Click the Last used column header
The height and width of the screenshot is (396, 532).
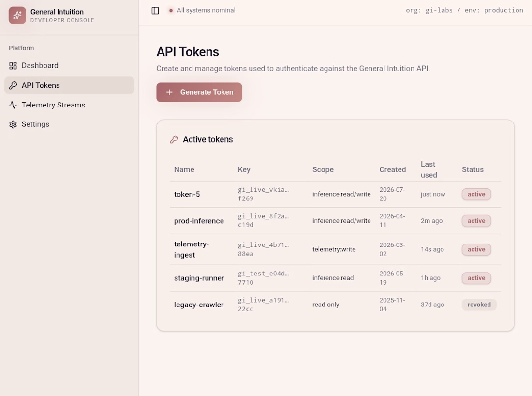pyautogui.click(x=429, y=169)
